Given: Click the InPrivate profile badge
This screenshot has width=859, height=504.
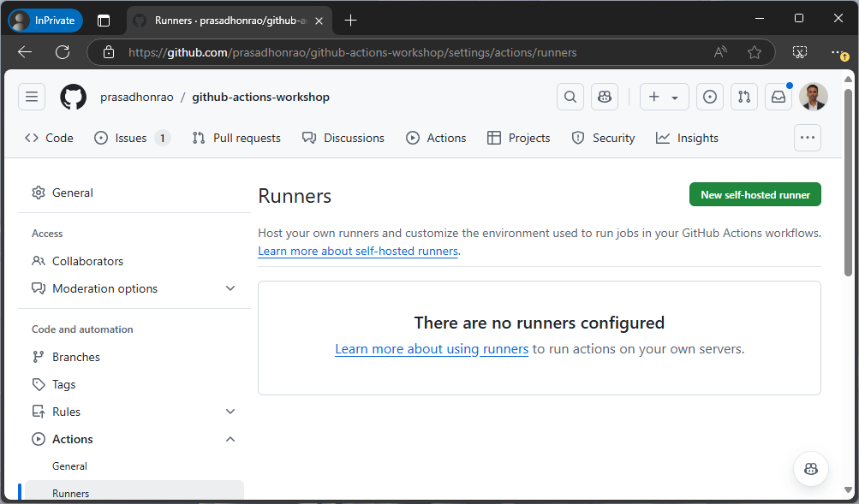Looking at the screenshot, I should [45, 21].
